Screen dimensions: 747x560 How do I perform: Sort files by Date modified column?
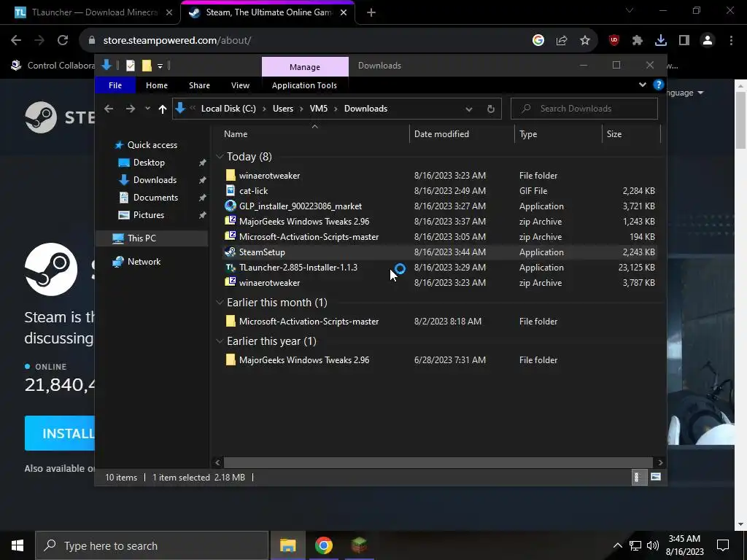click(x=441, y=134)
